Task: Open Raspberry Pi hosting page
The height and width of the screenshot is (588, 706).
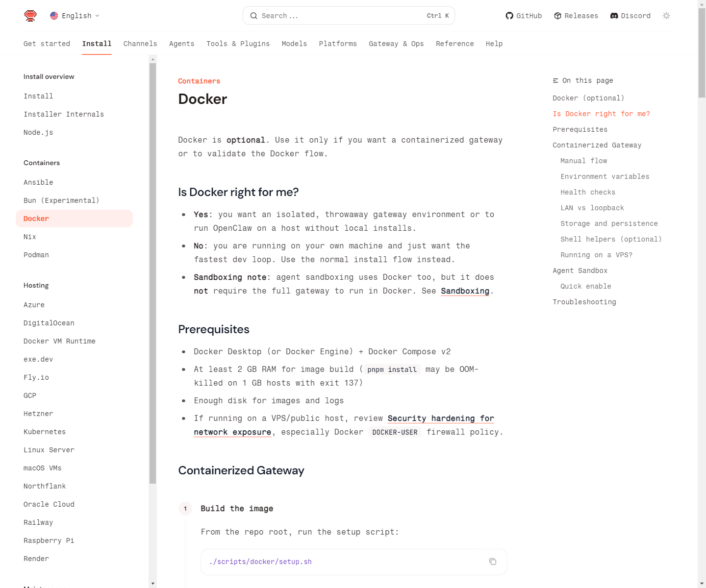Action: (74, 540)
